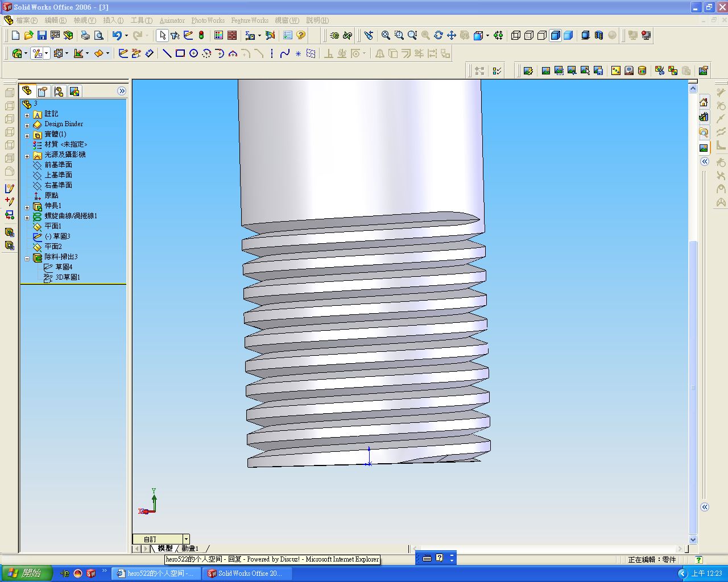The image size is (728, 582).
Task: Click the red brick texture icon
Action: click(232, 35)
